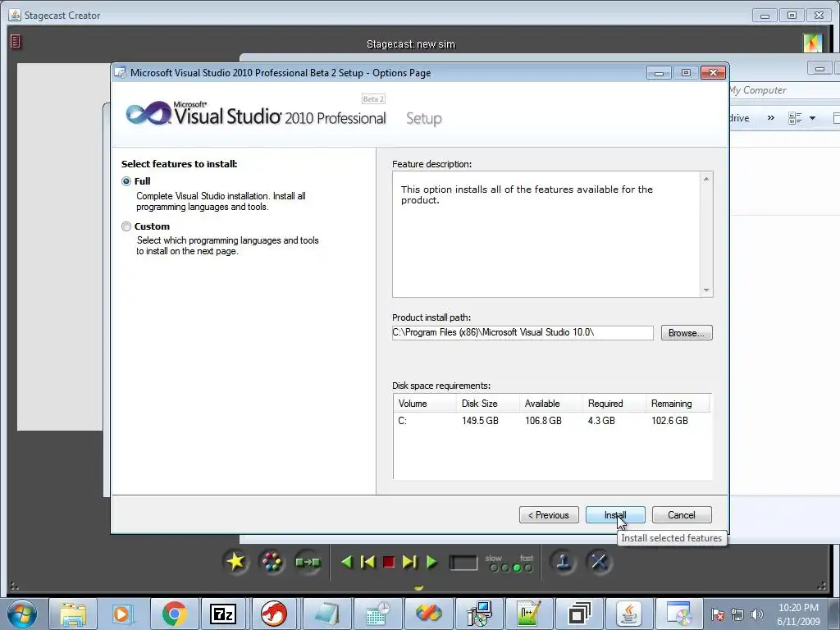Click the '4.3 GB' required cell
This screenshot has height=630, width=840.
tap(601, 421)
